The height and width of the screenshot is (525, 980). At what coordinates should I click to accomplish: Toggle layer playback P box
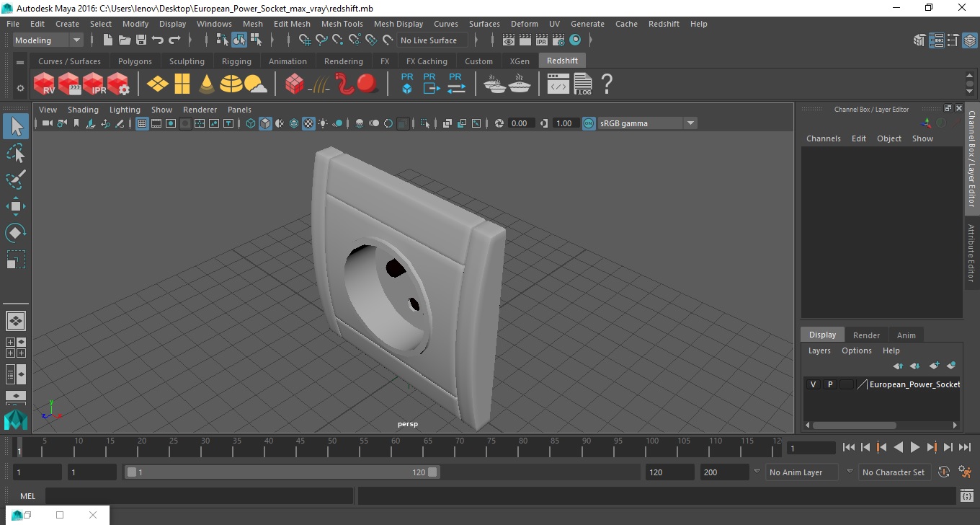click(x=829, y=384)
